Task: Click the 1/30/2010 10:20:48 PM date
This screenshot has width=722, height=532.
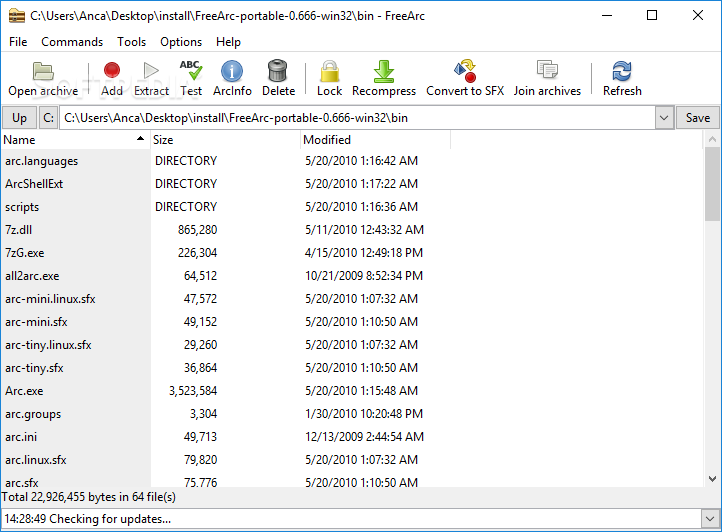Action: pos(364,414)
